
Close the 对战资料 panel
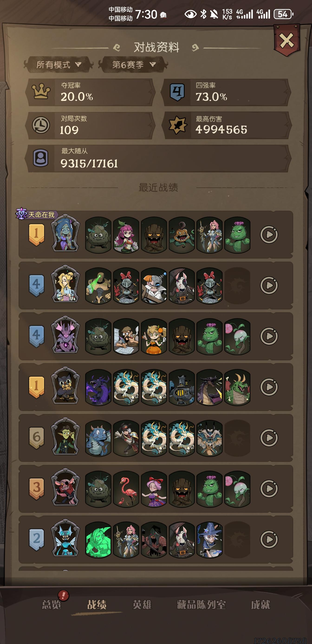[286, 40]
